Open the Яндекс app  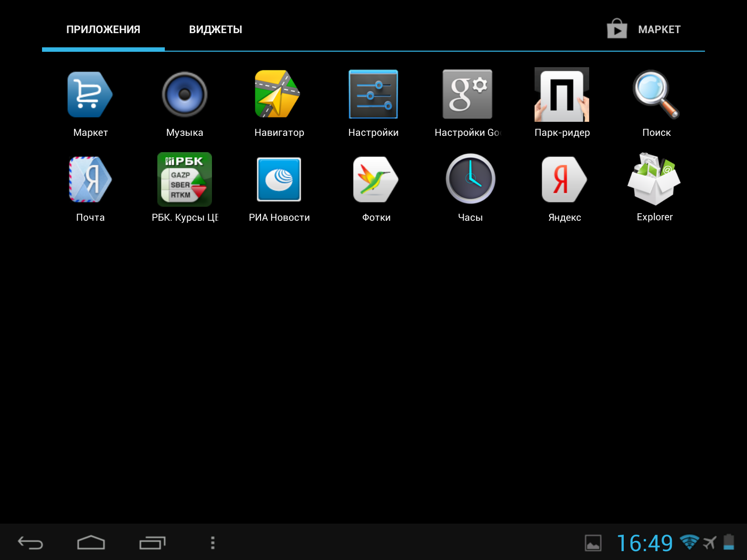pos(564,179)
